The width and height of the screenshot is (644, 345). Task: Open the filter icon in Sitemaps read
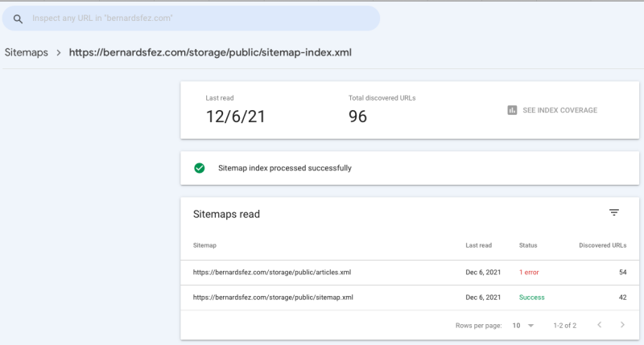[x=614, y=212]
